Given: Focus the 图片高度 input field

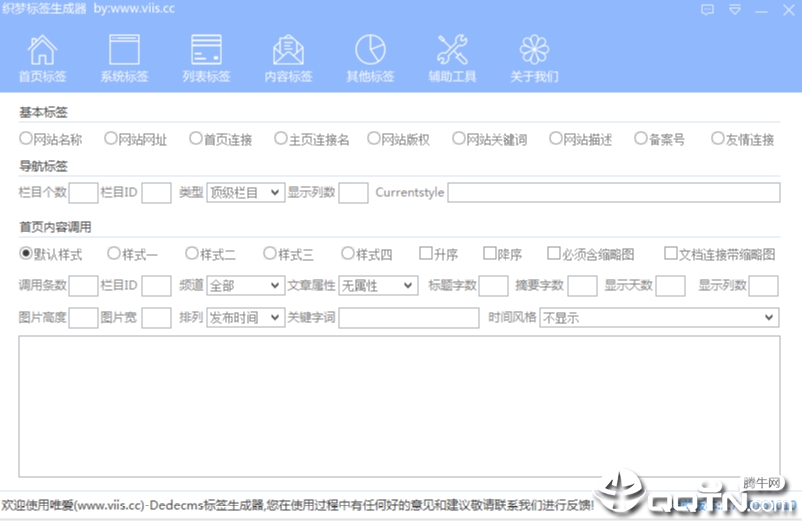Looking at the screenshot, I should tap(83, 318).
